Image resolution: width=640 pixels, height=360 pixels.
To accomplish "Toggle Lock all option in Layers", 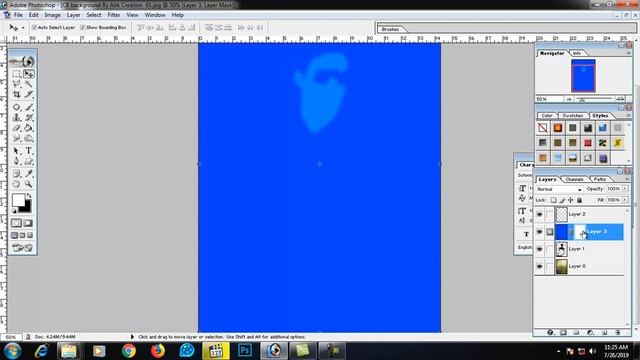I will [579, 200].
